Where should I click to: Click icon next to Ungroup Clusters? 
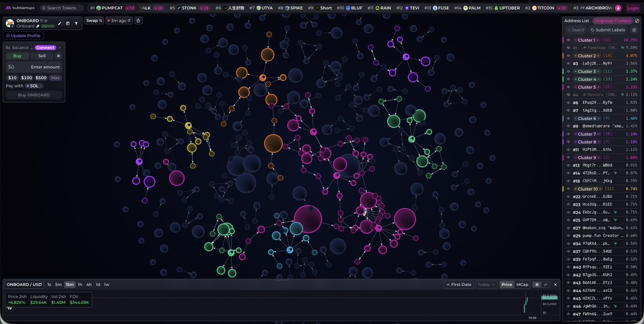pos(637,20)
